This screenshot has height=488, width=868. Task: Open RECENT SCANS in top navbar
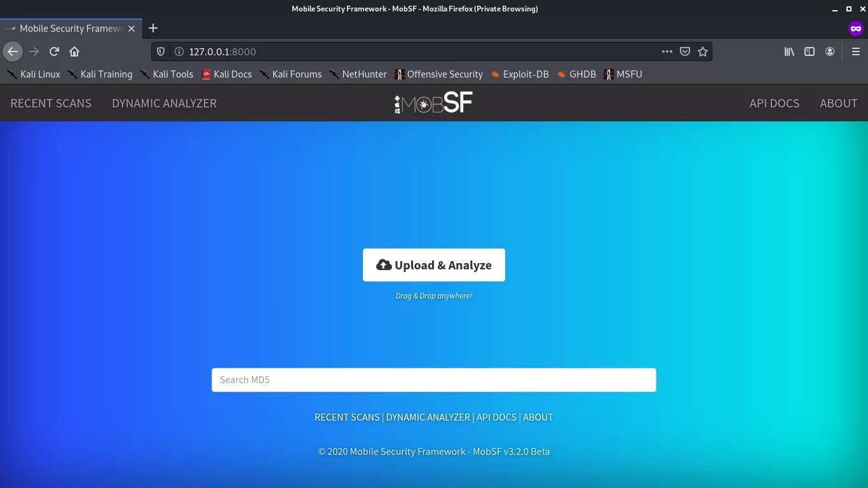click(x=51, y=103)
